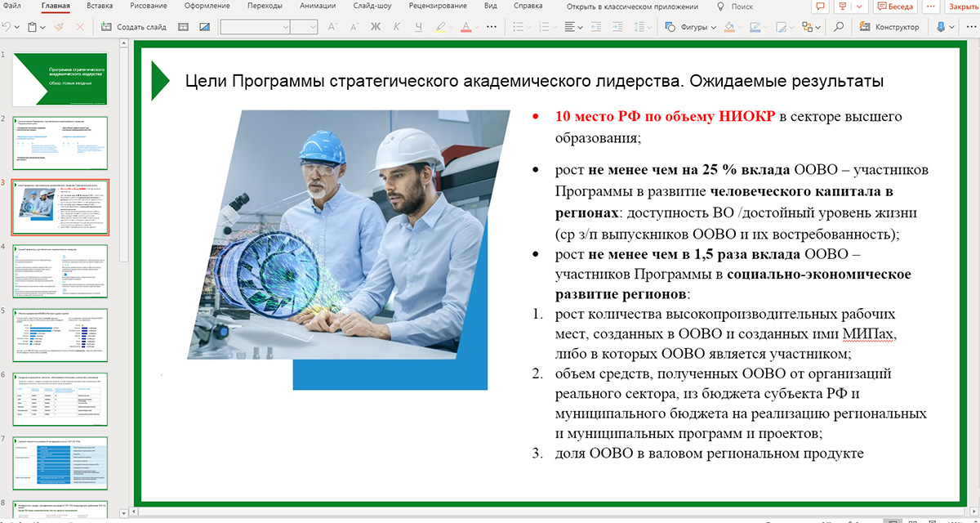The image size is (980, 523).
Task: Click the Decrease font size icon
Action: click(354, 27)
